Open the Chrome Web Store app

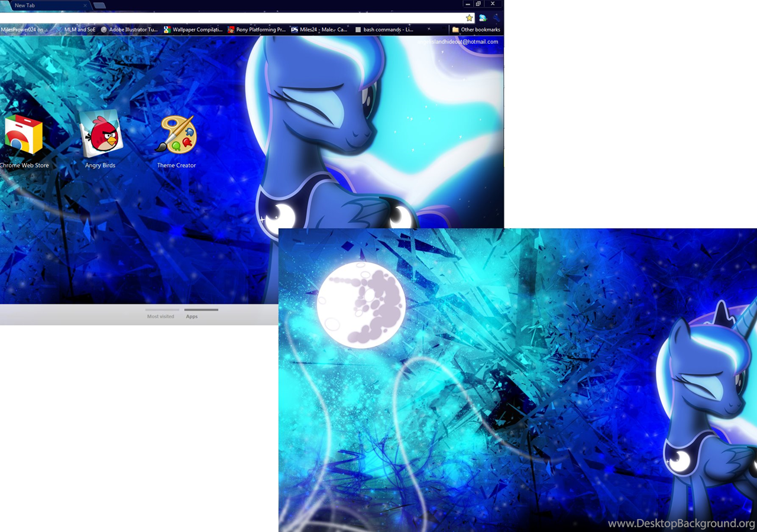pyautogui.click(x=24, y=142)
